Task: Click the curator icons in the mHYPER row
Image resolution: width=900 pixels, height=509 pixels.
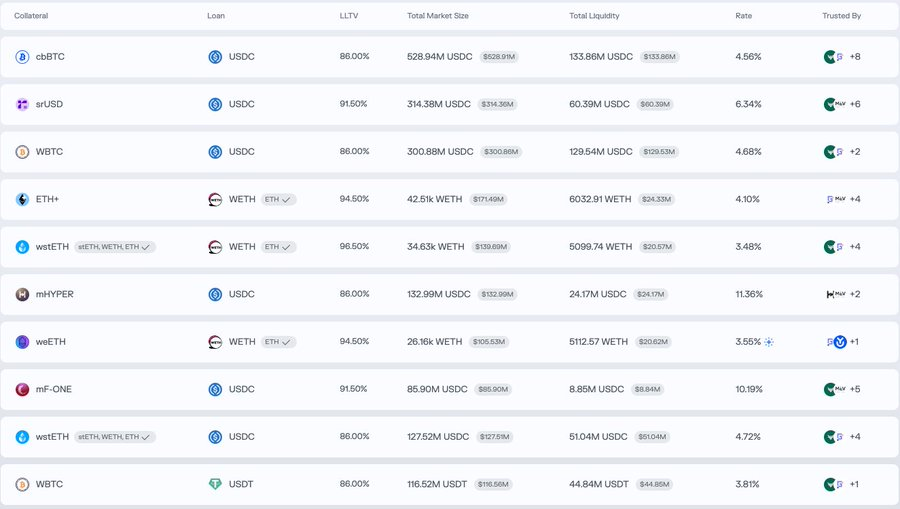Action: point(835,294)
